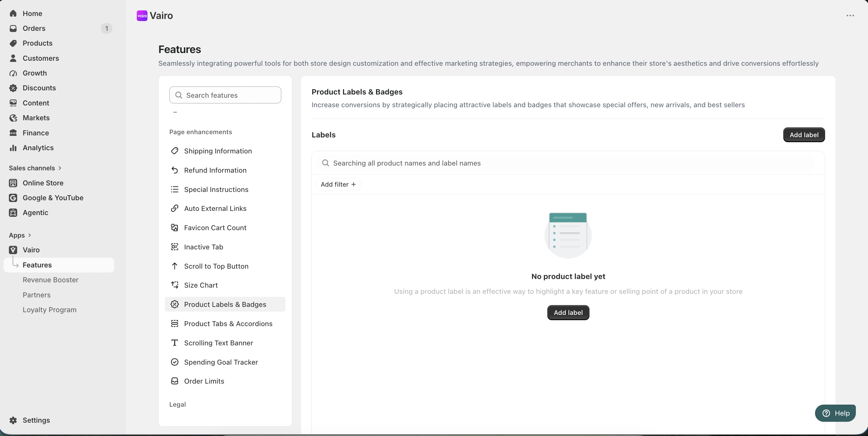Open the Growth gauge icon
The height and width of the screenshot is (436, 868).
[x=13, y=73]
